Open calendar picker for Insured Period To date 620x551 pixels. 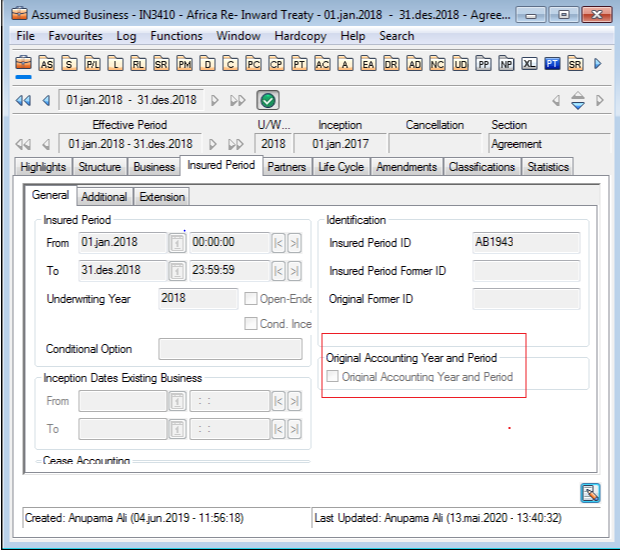click(176, 271)
